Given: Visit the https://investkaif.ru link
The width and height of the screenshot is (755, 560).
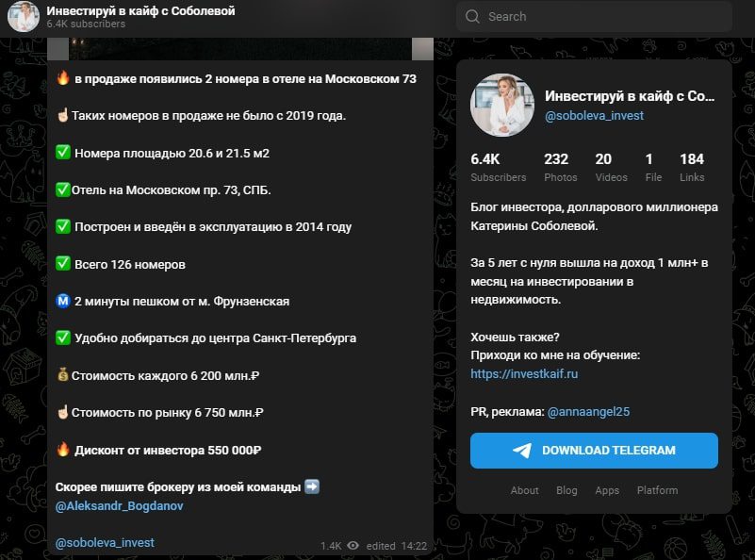Looking at the screenshot, I should [x=524, y=373].
